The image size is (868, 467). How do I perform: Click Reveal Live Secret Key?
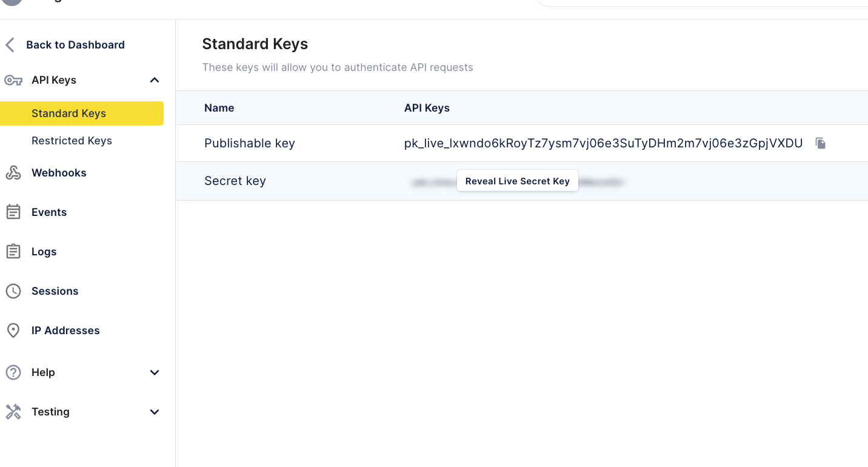[x=517, y=180]
